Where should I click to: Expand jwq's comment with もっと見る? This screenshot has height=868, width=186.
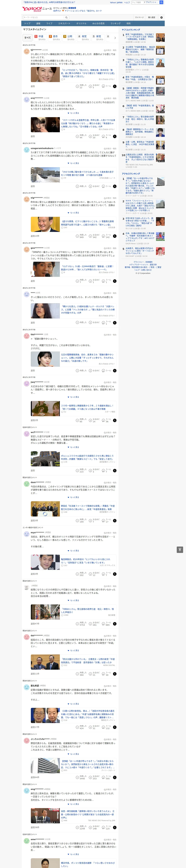pos(73,397)
